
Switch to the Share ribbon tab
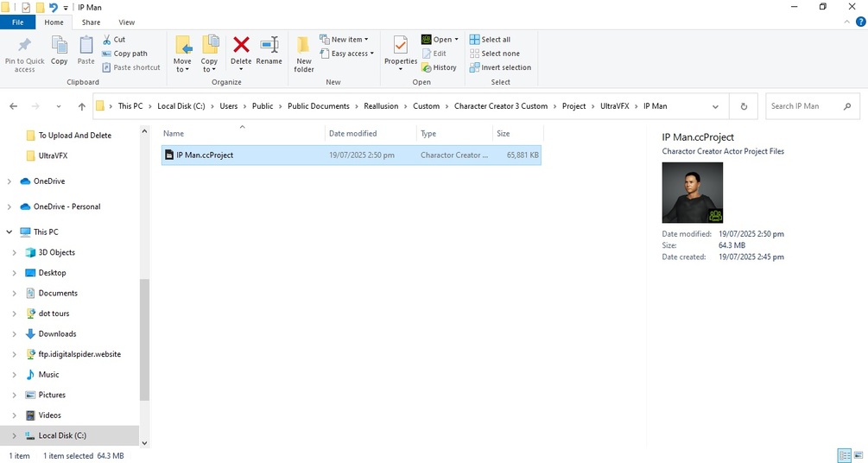click(91, 22)
